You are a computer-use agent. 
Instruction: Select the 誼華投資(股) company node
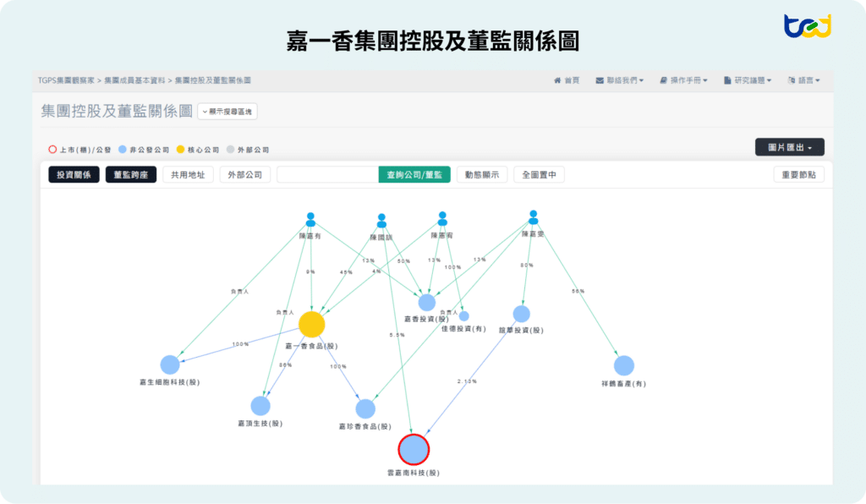coord(521,314)
